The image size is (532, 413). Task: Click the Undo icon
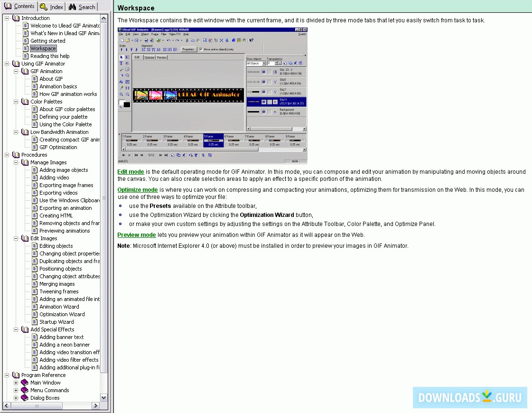[x=168, y=40]
